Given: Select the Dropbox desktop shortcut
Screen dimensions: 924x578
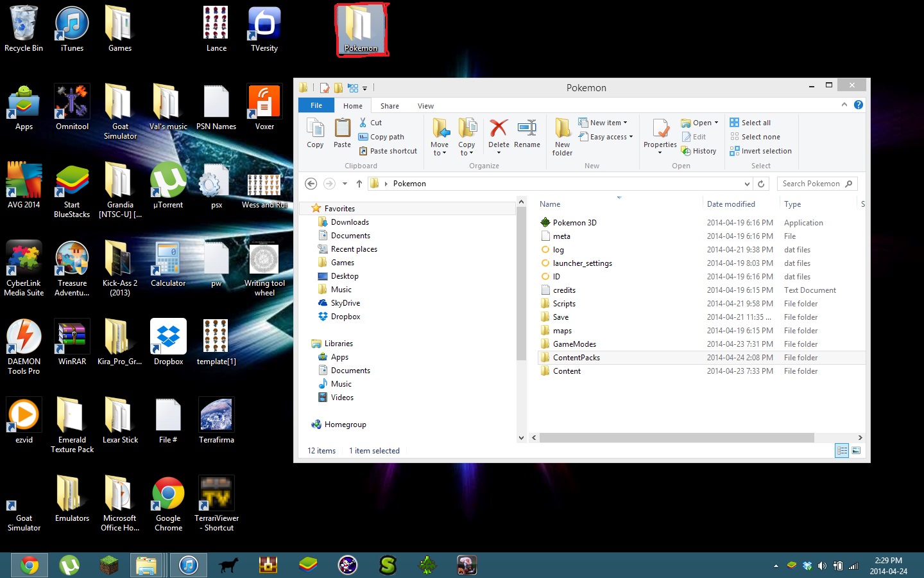Looking at the screenshot, I should 168,343.
